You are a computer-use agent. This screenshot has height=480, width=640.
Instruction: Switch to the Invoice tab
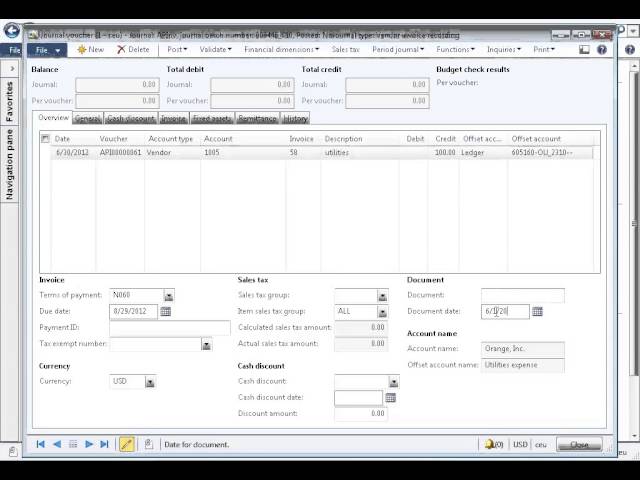(173, 118)
